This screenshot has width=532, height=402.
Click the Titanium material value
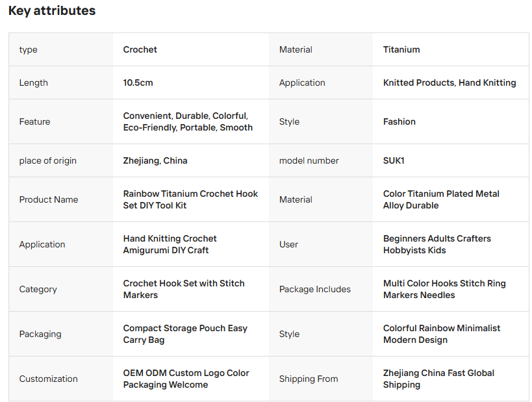click(x=401, y=49)
